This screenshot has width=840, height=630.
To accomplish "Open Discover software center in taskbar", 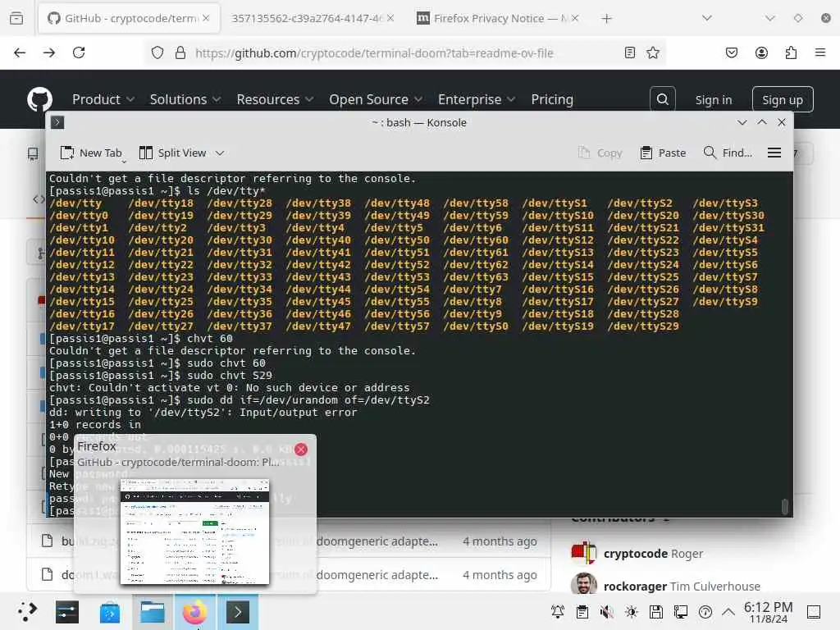I will point(110,612).
